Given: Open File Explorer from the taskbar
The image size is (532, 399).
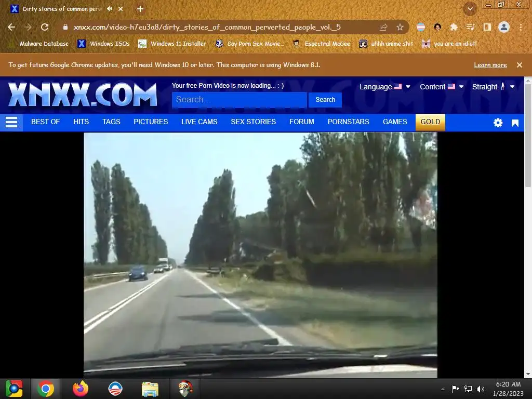Looking at the screenshot, I should pyautogui.click(x=150, y=389).
